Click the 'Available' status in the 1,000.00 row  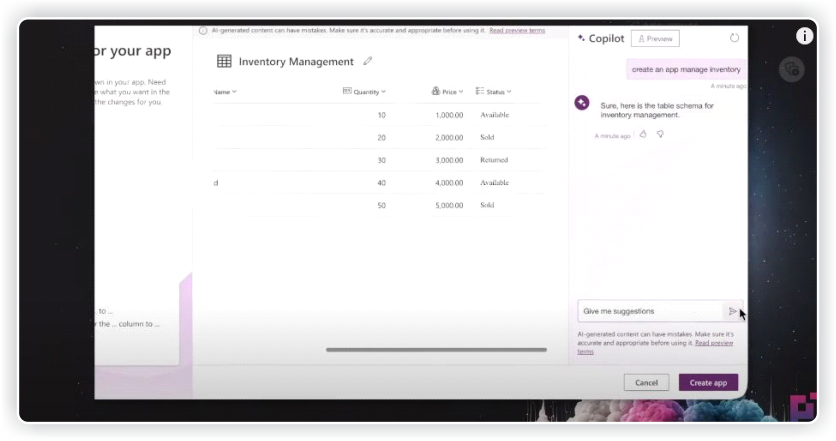point(494,115)
